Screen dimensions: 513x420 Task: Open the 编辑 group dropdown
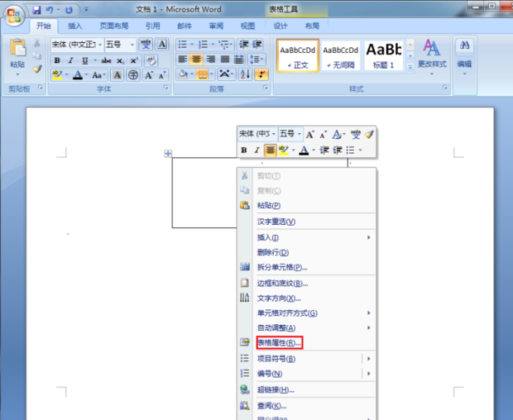click(464, 57)
